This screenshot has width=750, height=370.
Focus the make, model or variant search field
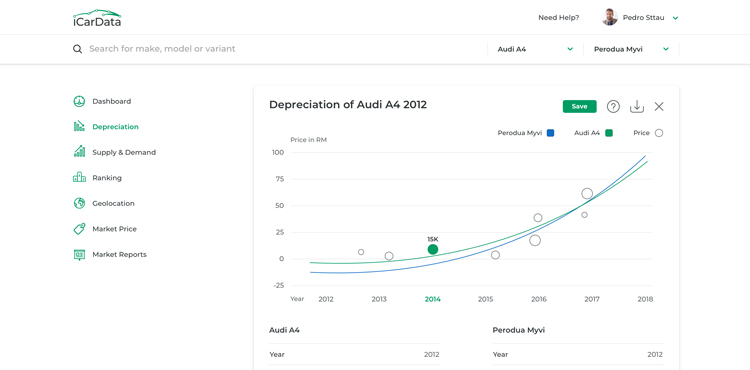point(277,49)
